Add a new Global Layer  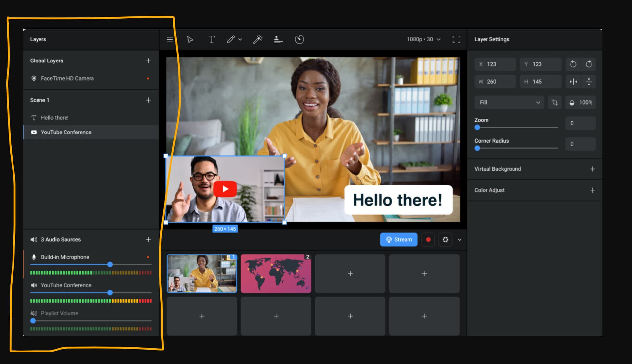tap(148, 61)
